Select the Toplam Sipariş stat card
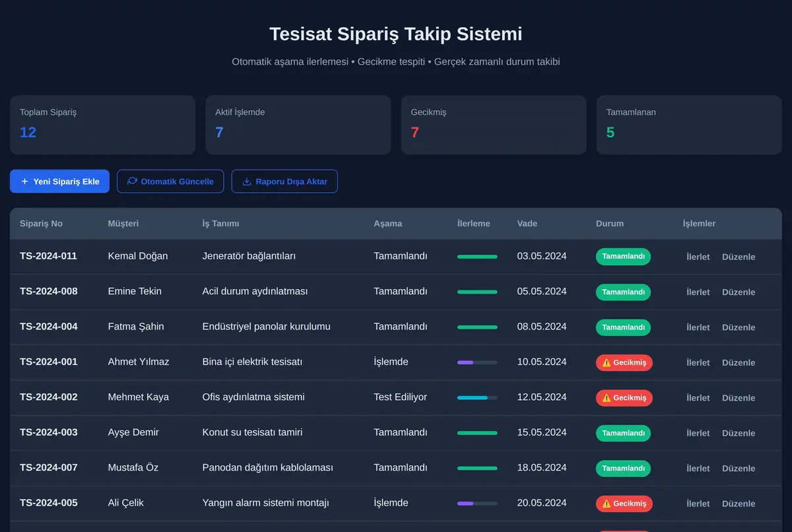Screen dimensions: 792x532 coord(102,125)
